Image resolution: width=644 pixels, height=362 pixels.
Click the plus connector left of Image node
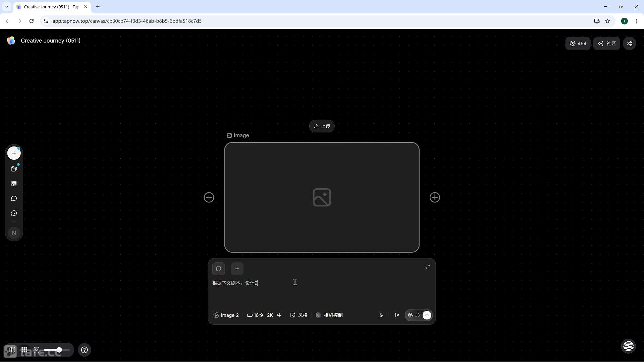point(209,197)
